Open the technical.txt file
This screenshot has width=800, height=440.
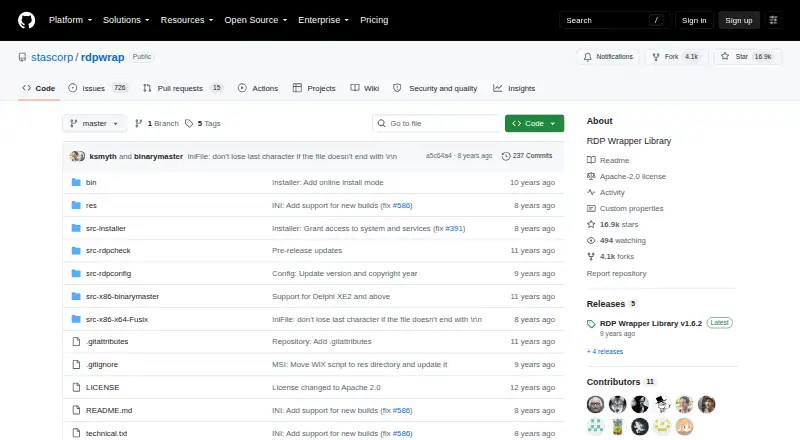click(x=106, y=433)
